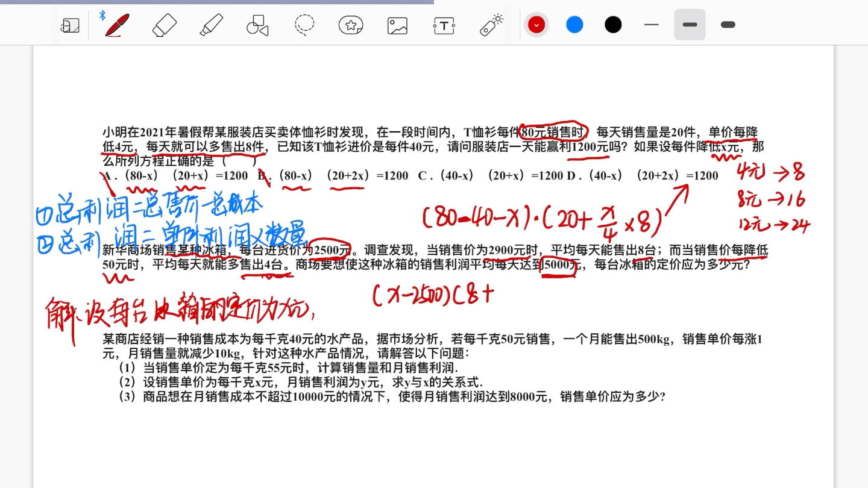The image size is (868, 488).
Task: Open the Shapes drawing tool
Action: [257, 25]
